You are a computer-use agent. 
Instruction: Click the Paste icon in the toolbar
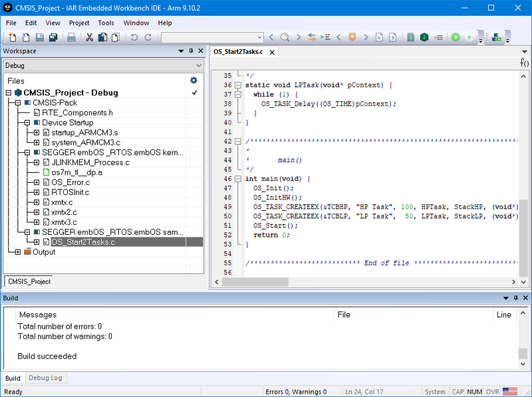116,38
